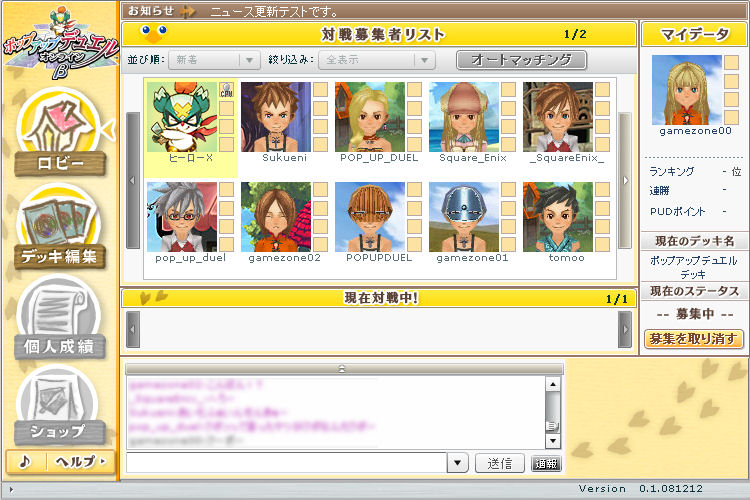Go to next page of recruiter list
The image size is (750, 500).
tap(625, 180)
